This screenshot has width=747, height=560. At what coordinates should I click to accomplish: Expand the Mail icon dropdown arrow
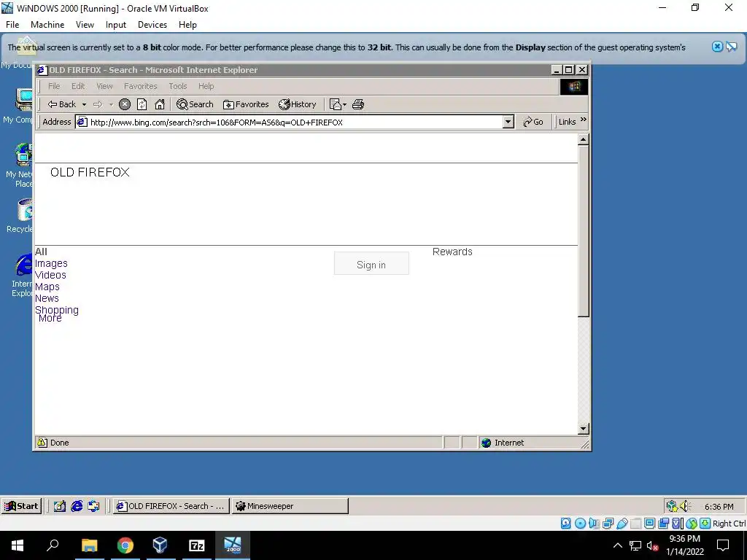click(x=344, y=104)
